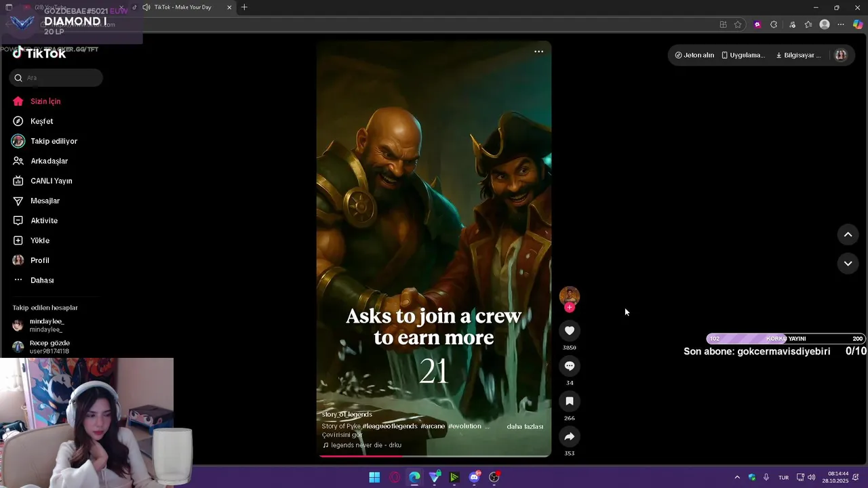Image resolution: width=868 pixels, height=488 pixels.
Task: Open the comments on the video
Action: click(x=570, y=366)
